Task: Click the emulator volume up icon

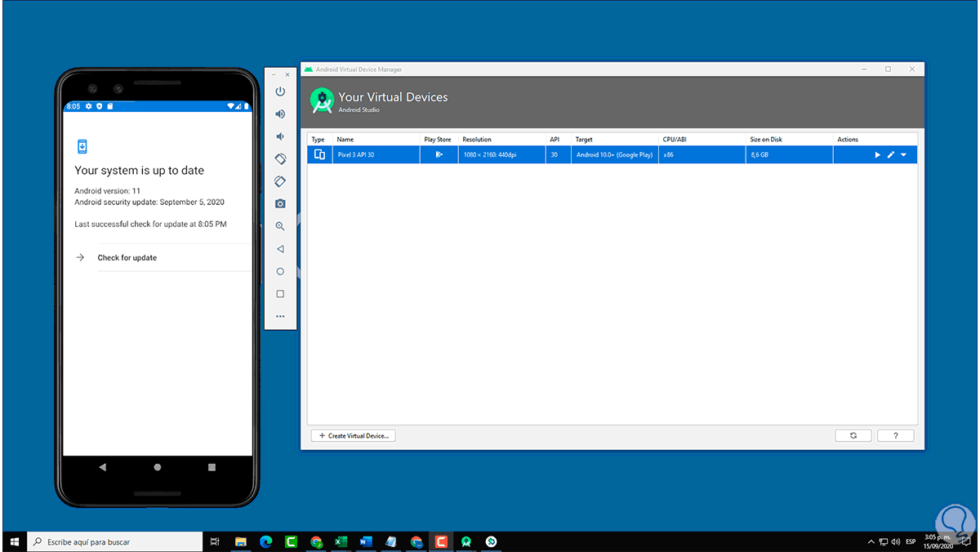Action: 280,114
